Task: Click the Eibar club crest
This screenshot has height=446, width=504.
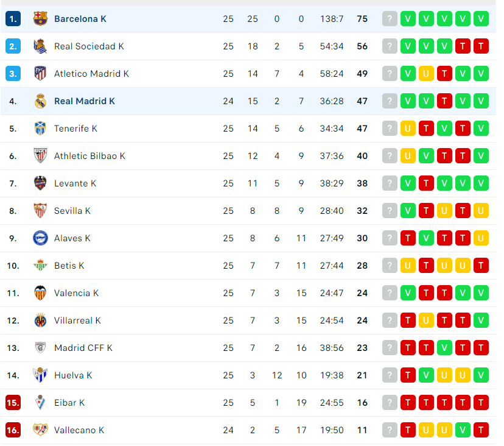Action: pyautogui.click(x=41, y=402)
